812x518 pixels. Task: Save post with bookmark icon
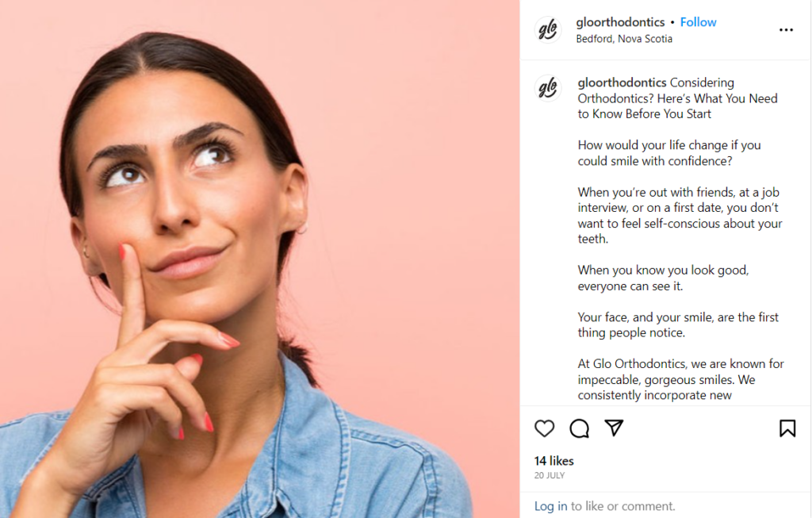click(787, 428)
